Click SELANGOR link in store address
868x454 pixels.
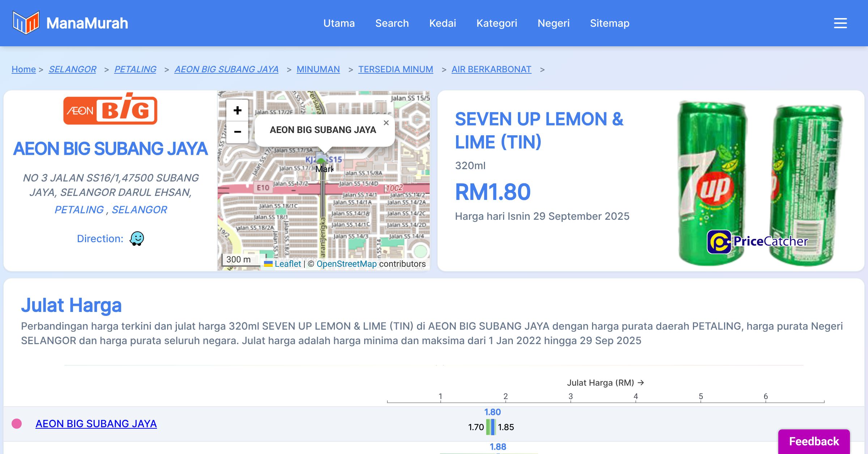coord(139,210)
